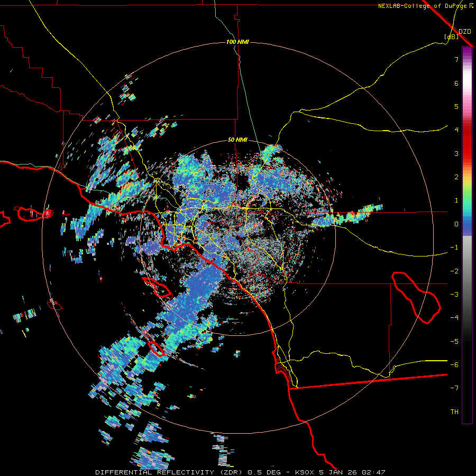The image size is (476, 476).
Task: Click the -3 value on the color scale
Action: pyautogui.click(x=454, y=295)
